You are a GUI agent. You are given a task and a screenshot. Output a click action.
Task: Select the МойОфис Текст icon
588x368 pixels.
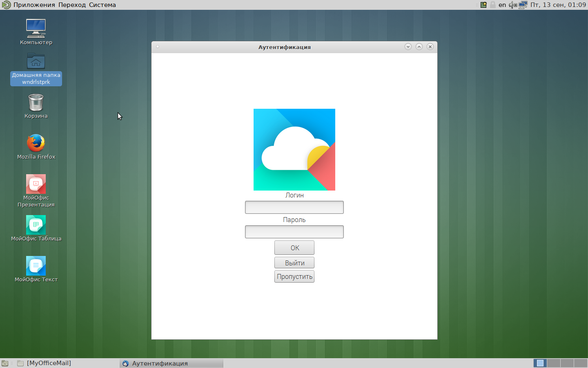point(36,269)
